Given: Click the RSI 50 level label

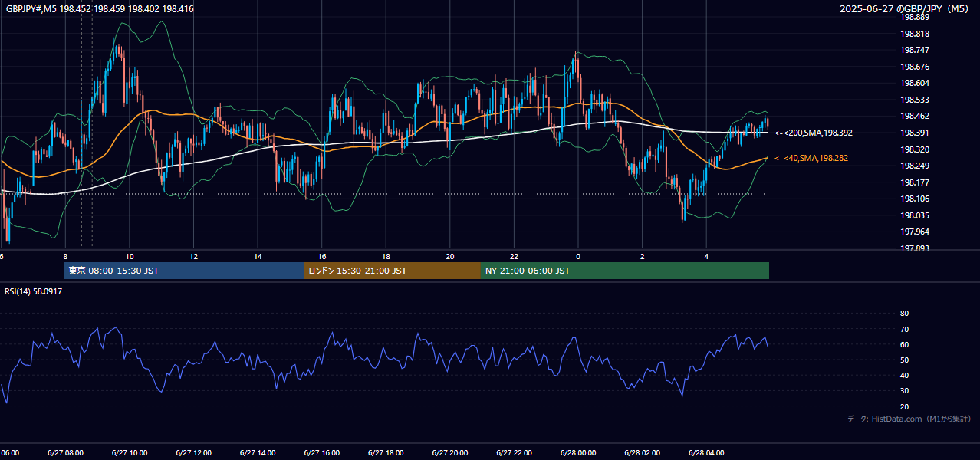Looking at the screenshot, I should pyautogui.click(x=904, y=360).
